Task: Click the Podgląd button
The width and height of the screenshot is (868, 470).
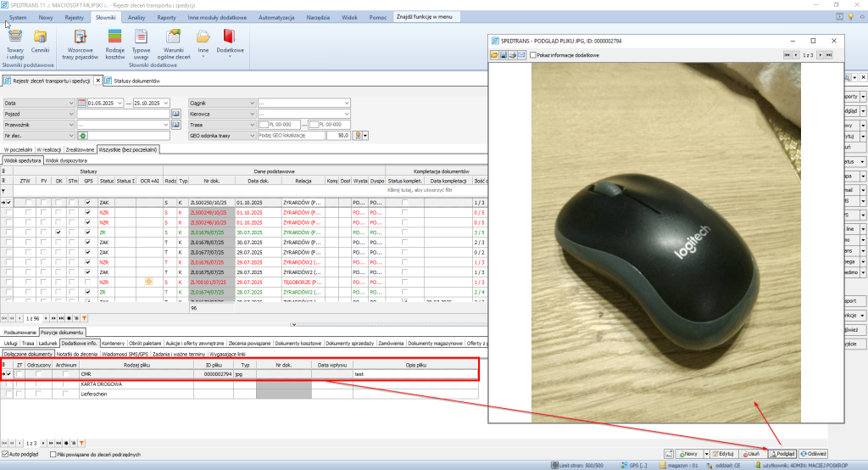Action: 781,454
